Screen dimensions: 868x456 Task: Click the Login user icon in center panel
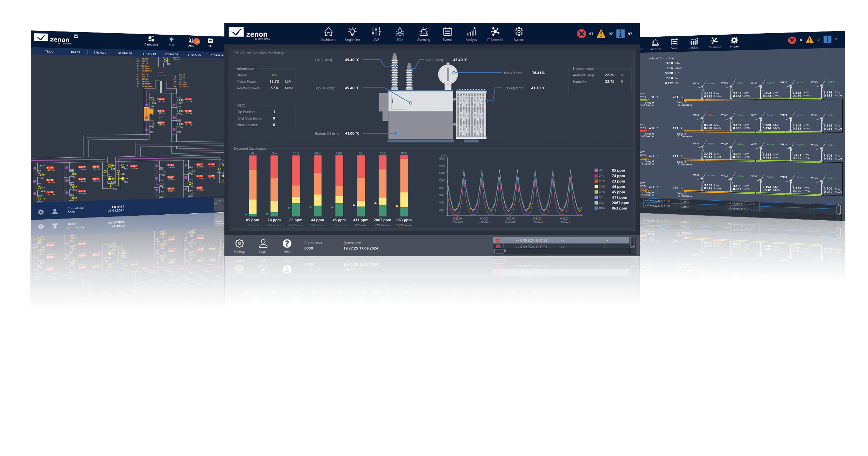[x=263, y=243]
